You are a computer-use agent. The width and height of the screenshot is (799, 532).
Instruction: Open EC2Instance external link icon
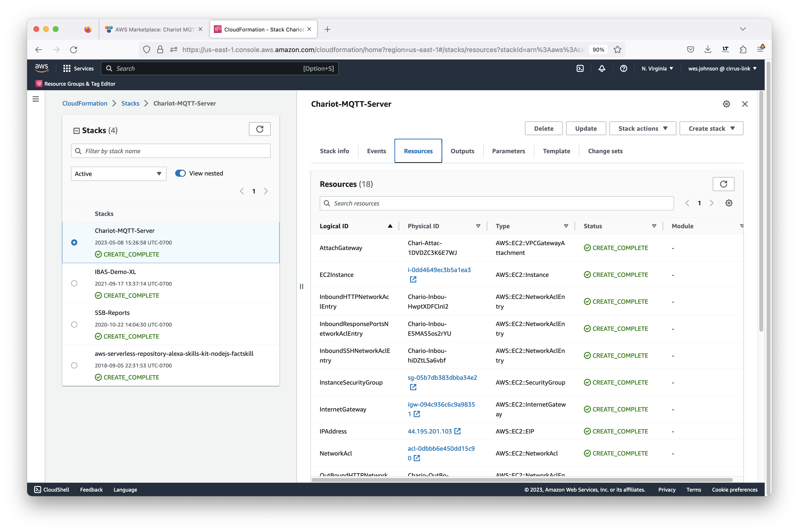[413, 279]
